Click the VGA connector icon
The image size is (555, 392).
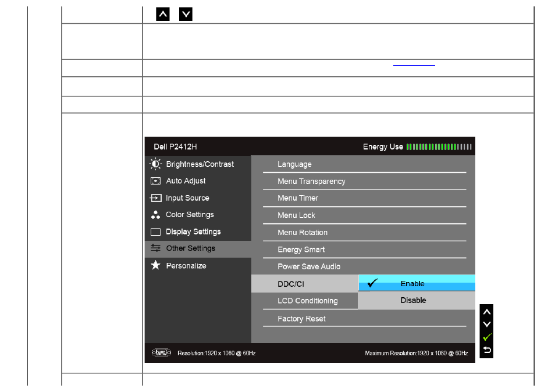pos(161,352)
